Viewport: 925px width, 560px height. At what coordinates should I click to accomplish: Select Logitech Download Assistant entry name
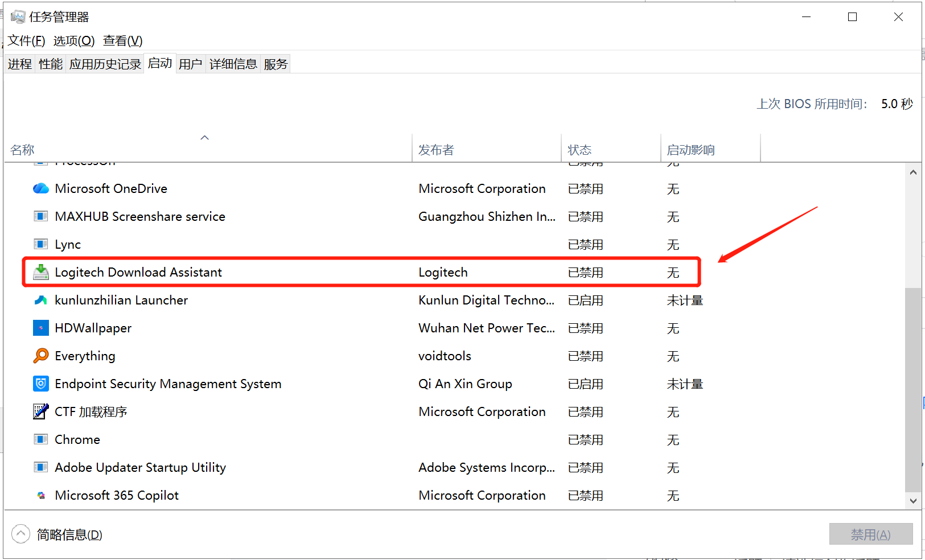138,272
